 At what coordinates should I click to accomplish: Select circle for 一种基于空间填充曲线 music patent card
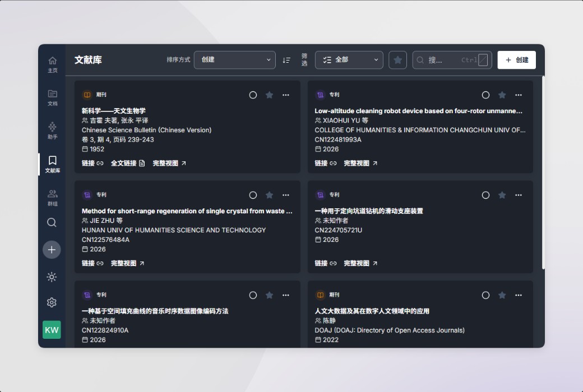click(253, 295)
